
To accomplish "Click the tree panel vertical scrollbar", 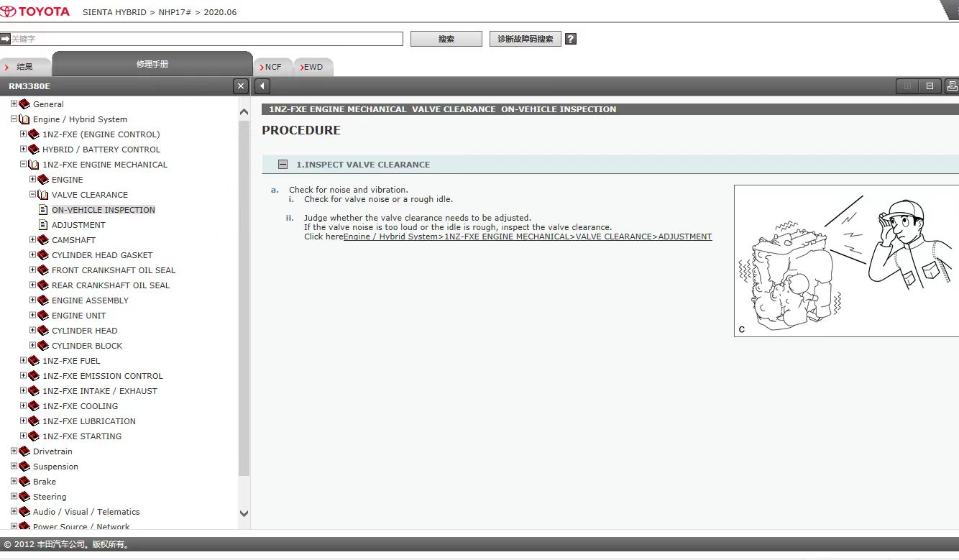I will (244, 298).
